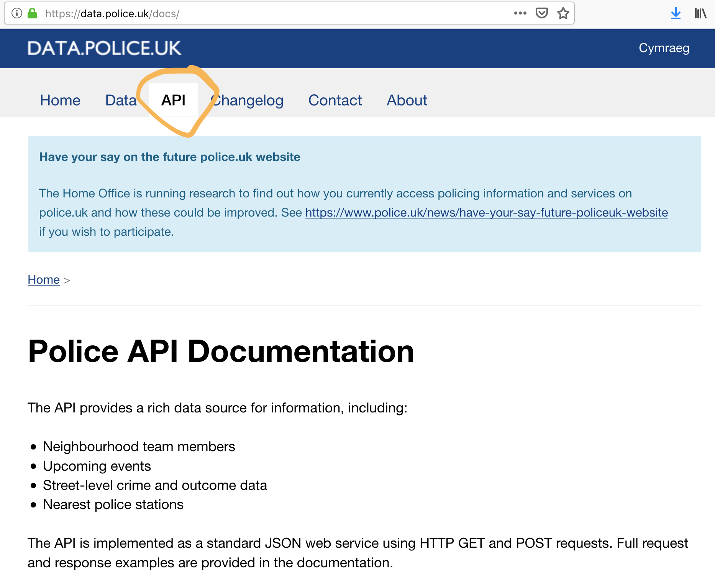Open the Downloads arrow icon

(x=676, y=13)
